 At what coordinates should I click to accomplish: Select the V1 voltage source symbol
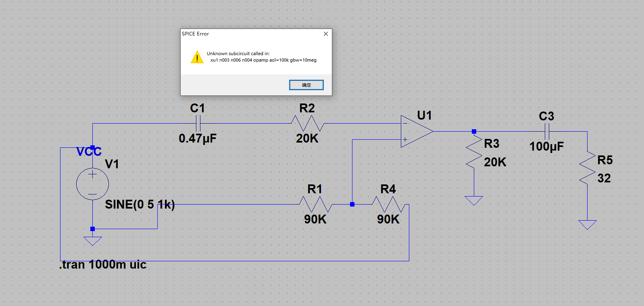pos(92,184)
